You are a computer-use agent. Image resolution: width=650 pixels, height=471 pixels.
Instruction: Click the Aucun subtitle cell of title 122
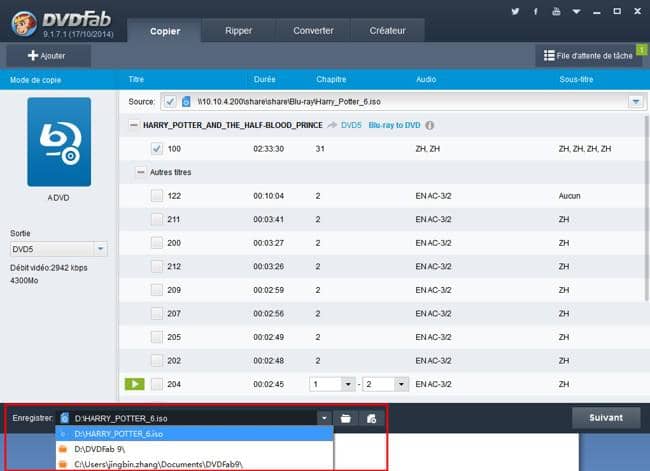569,196
